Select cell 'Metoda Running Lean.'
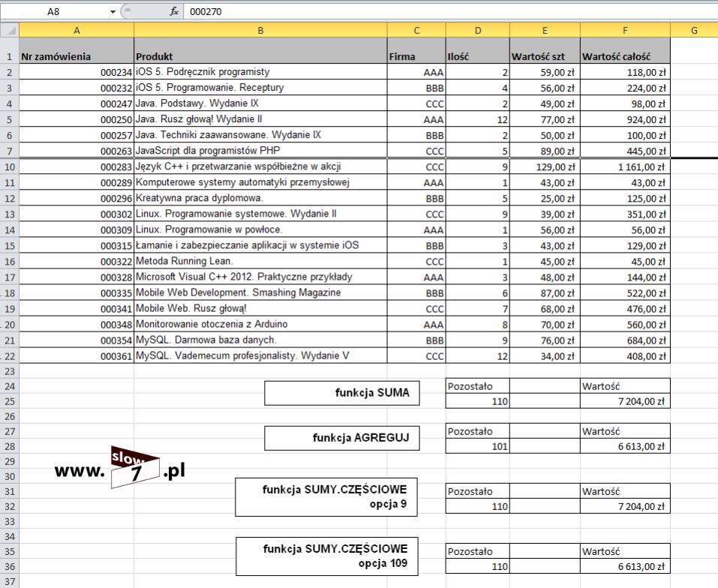This screenshot has width=718, height=588. [x=260, y=261]
